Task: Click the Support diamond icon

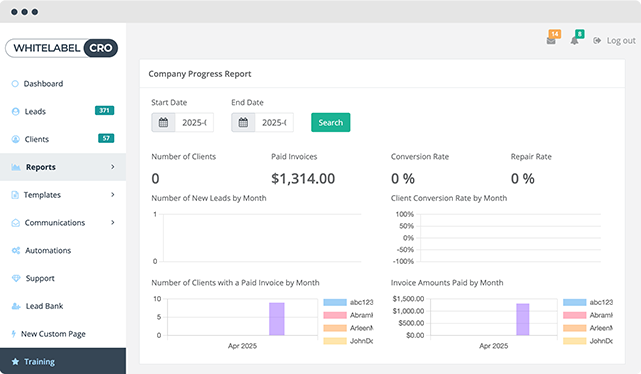Action: [x=16, y=278]
